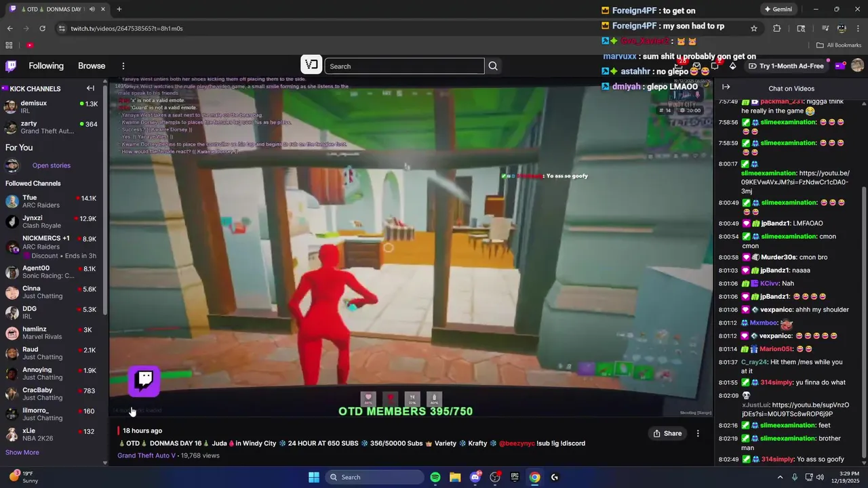
Task: Open the Twitch home logo
Action: coord(11,66)
